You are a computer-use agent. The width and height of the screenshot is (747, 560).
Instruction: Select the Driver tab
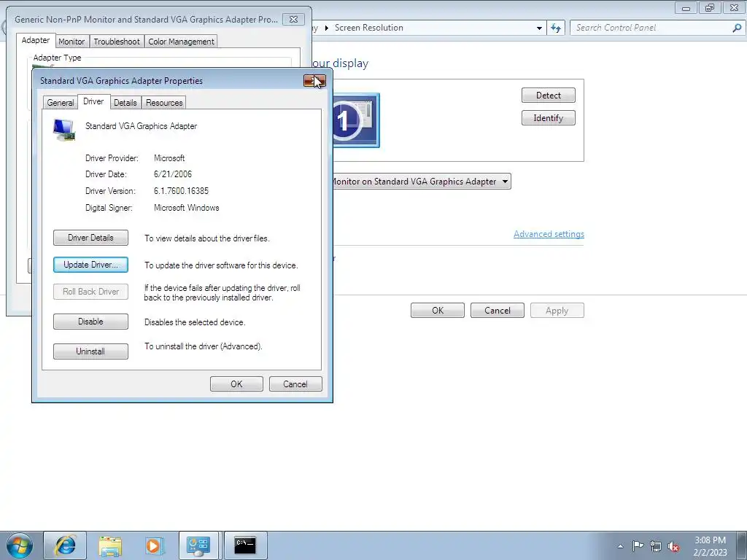click(93, 101)
